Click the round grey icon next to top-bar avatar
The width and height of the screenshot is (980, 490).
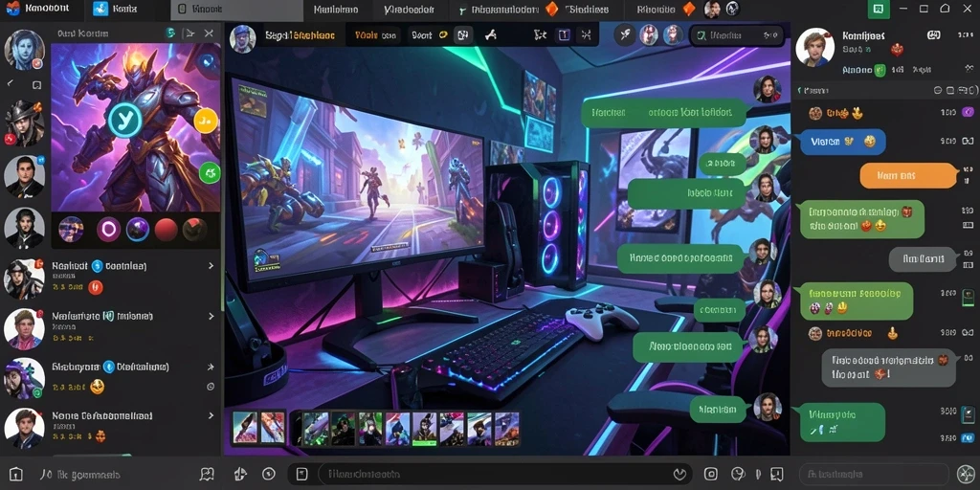point(732,9)
